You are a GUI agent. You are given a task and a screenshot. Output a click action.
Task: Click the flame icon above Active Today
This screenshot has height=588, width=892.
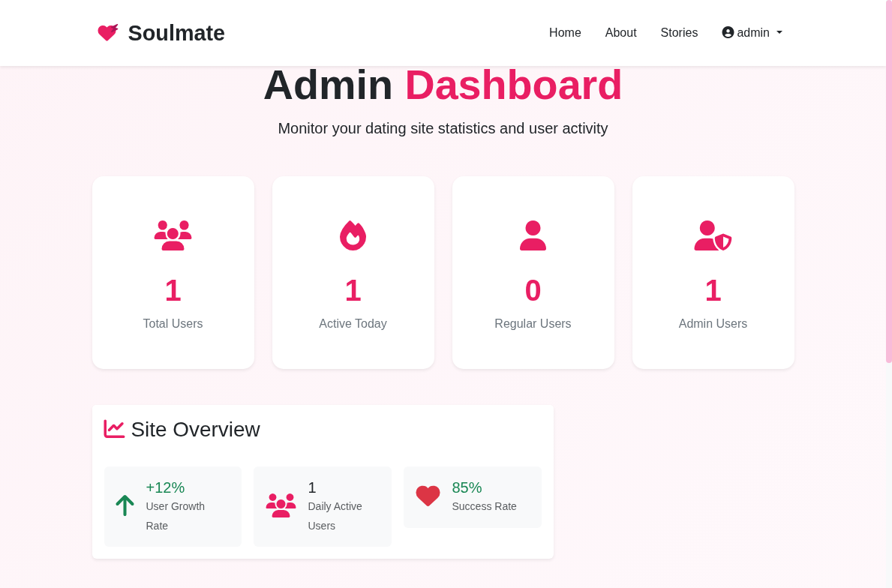click(353, 235)
